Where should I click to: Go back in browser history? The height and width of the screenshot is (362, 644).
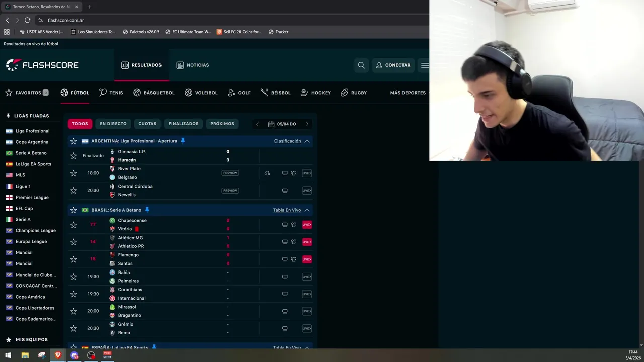coord(7,20)
